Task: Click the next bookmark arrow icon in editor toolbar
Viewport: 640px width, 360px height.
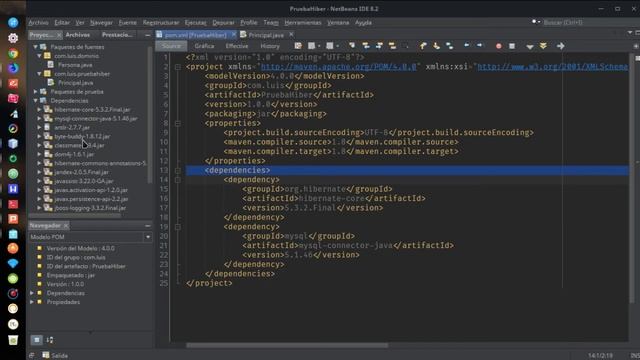Action: click(480, 45)
